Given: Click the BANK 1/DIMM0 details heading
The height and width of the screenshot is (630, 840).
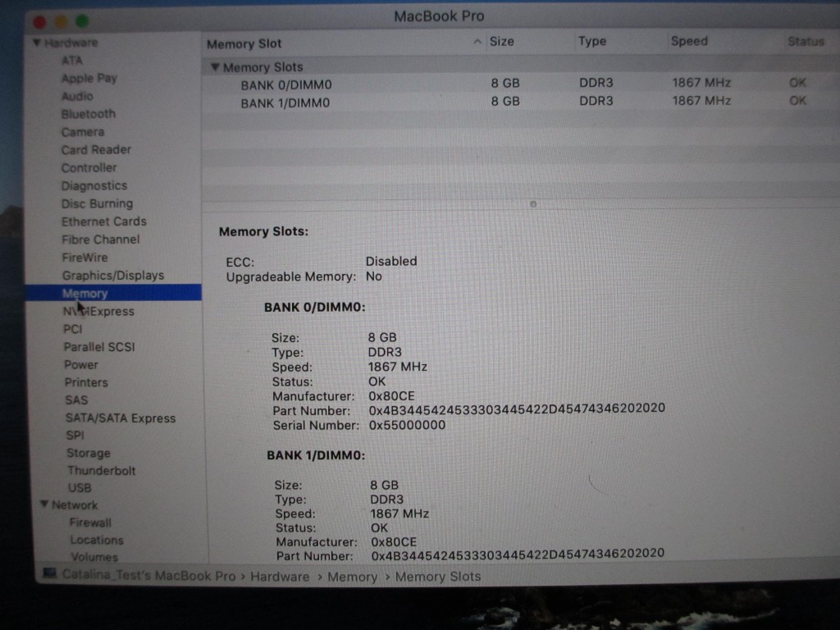Looking at the screenshot, I should click(x=316, y=455).
